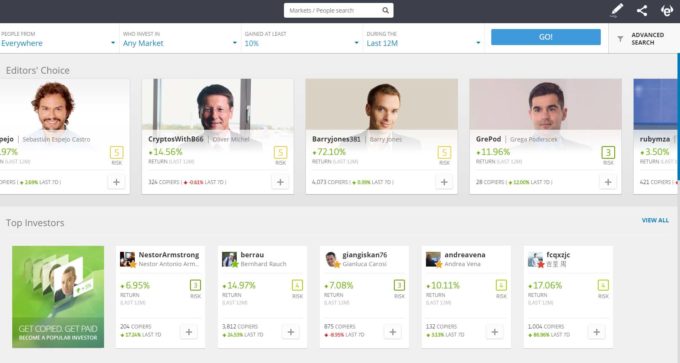The width and height of the screenshot is (680, 363).
Task: Add CryptosWithB66 with plus button
Action: click(280, 182)
